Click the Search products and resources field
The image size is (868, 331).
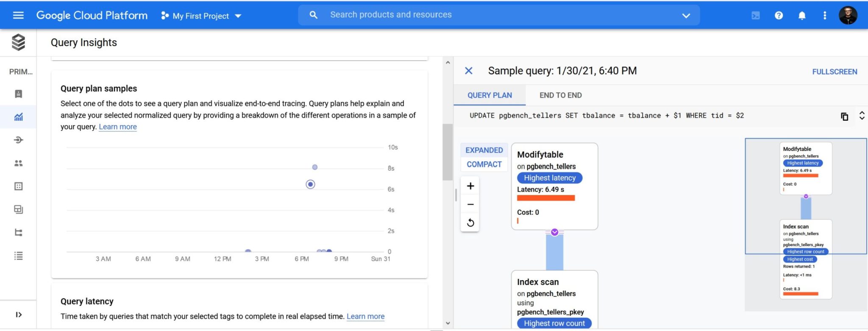(x=499, y=15)
